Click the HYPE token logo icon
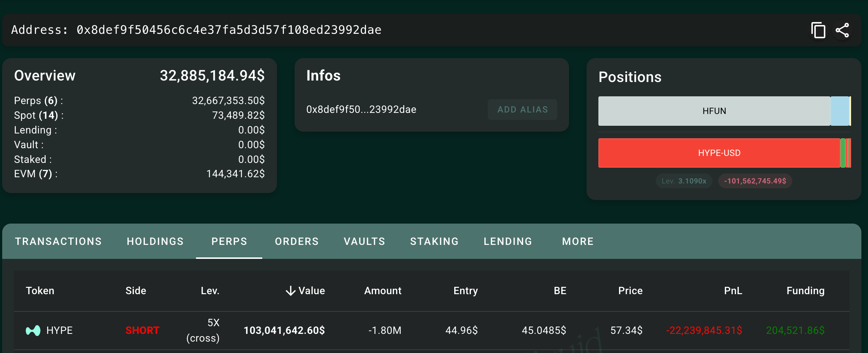This screenshot has width=868, height=353. (x=33, y=331)
